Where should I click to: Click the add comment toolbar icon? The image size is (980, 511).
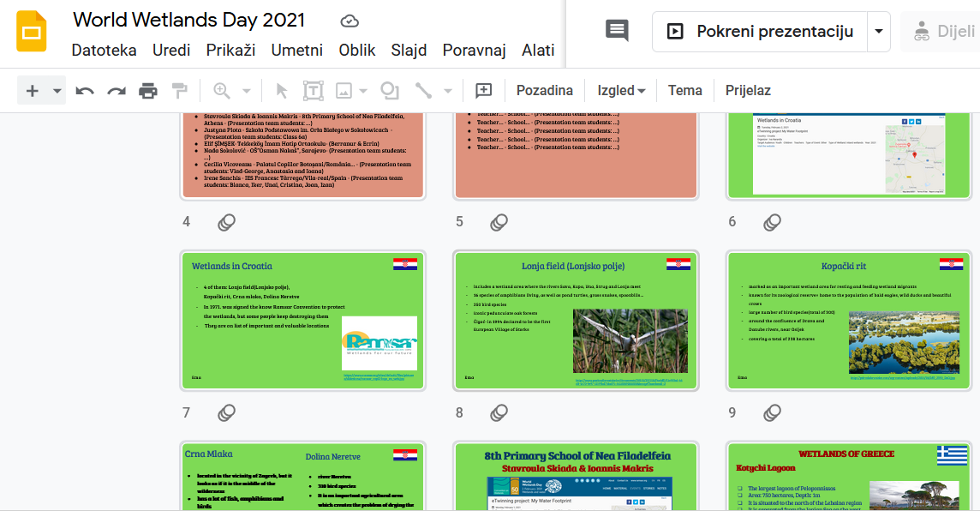[484, 91]
